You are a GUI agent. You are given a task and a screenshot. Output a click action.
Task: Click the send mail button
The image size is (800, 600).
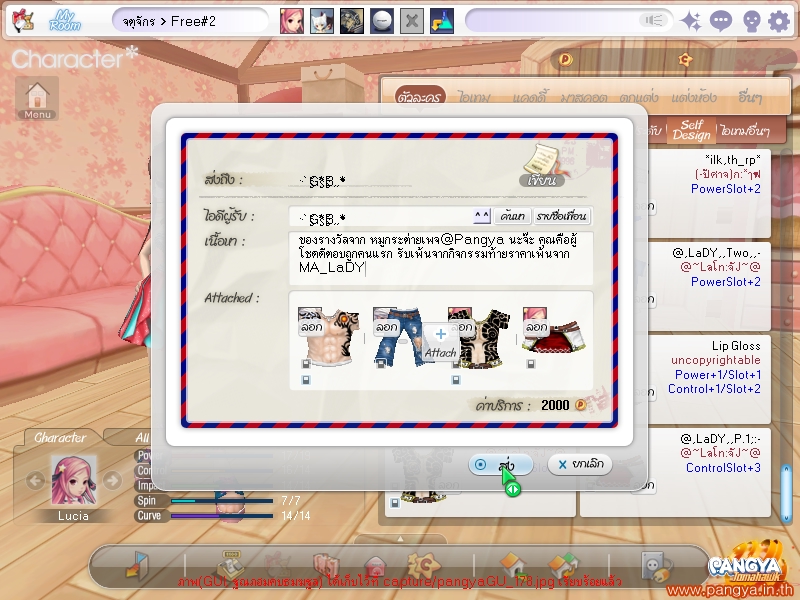click(500, 465)
